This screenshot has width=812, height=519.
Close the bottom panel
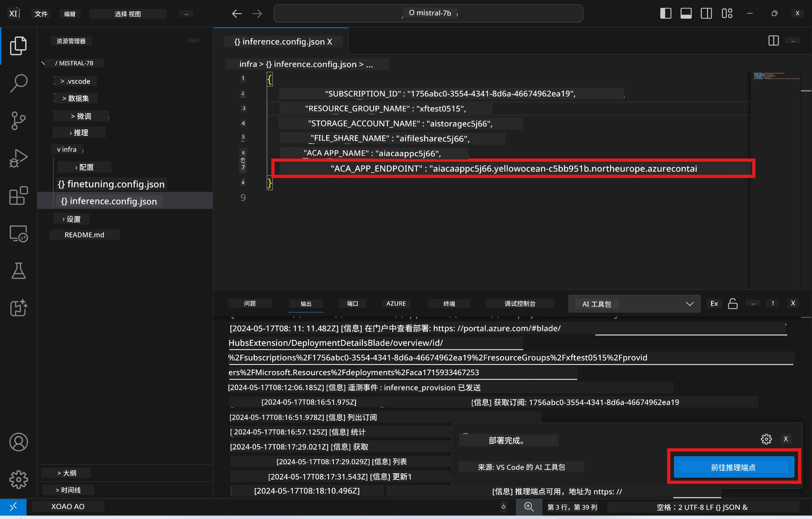[793, 303]
